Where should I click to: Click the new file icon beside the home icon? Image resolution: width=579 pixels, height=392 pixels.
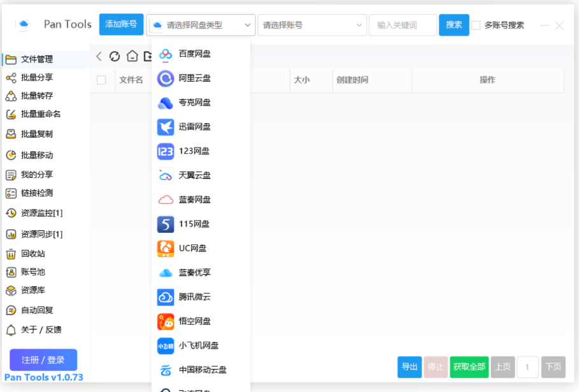pyautogui.click(x=148, y=57)
